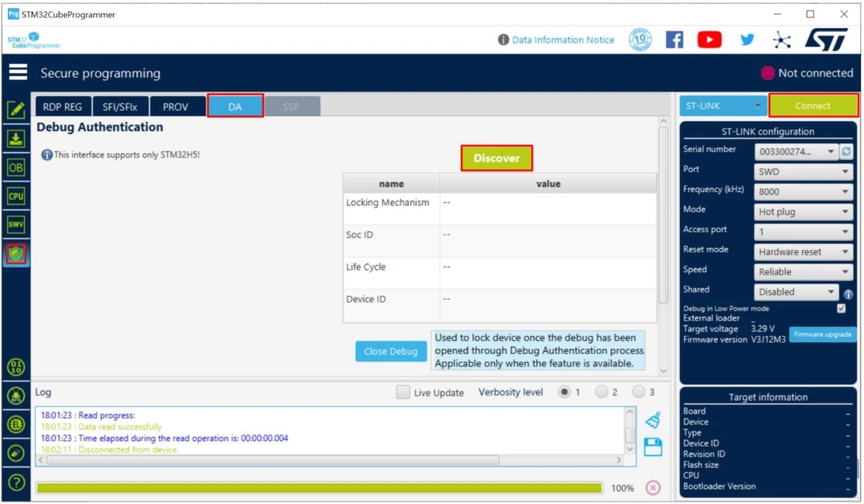Image resolution: width=864 pixels, height=504 pixels.
Task: Open SWV viewer icon in sidebar
Action: [x=16, y=225]
